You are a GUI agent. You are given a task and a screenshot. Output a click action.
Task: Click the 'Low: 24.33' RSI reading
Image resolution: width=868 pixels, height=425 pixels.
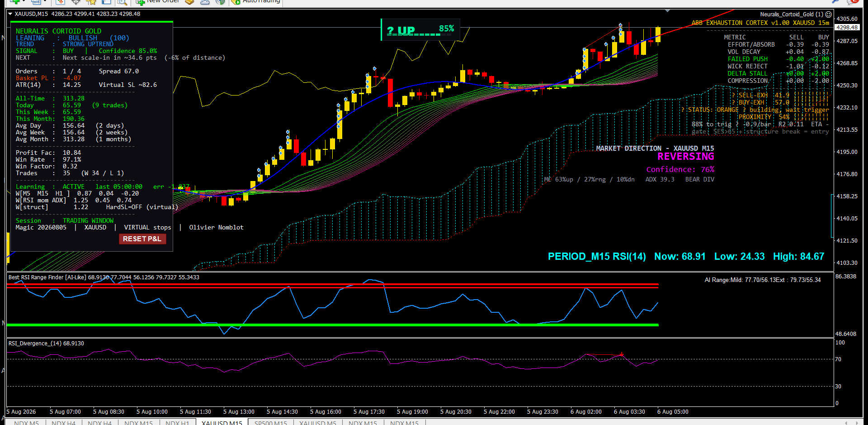pos(740,257)
